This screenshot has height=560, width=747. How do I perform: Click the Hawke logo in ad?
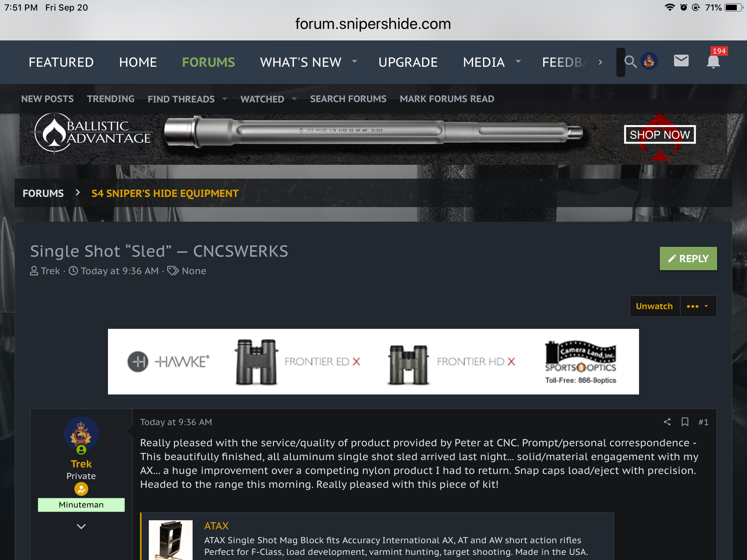point(169,362)
